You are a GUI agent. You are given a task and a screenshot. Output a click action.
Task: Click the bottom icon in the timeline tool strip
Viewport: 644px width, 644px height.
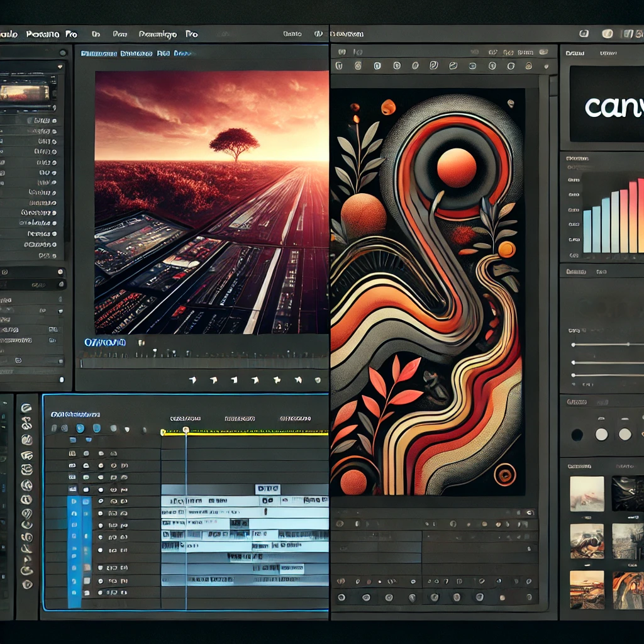click(x=26, y=584)
